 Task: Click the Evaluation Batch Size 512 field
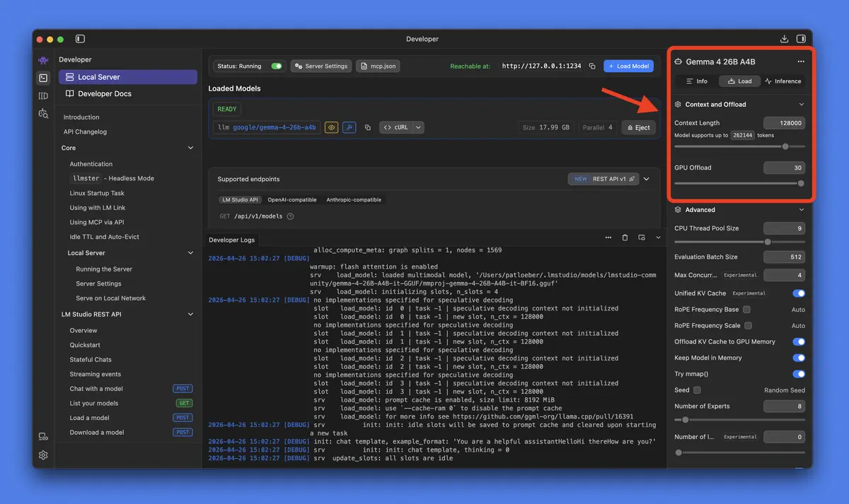(x=784, y=257)
